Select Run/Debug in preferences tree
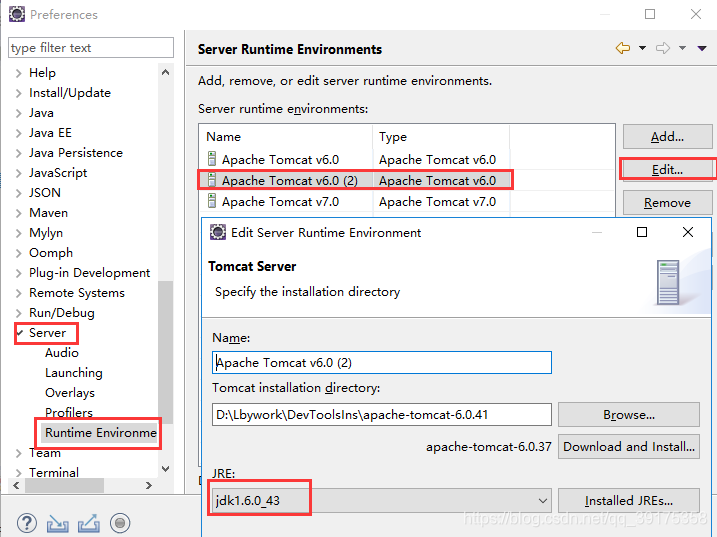717x537 pixels. coord(62,313)
